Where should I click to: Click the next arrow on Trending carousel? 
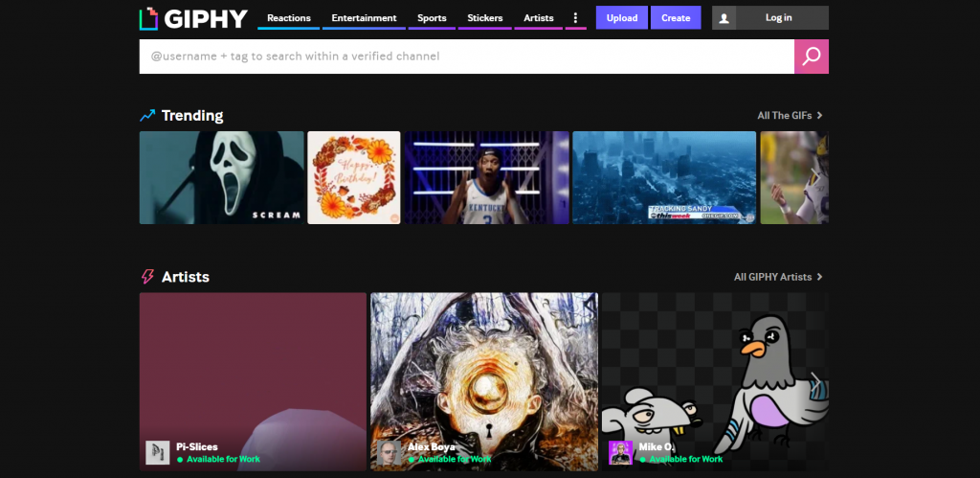click(815, 177)
